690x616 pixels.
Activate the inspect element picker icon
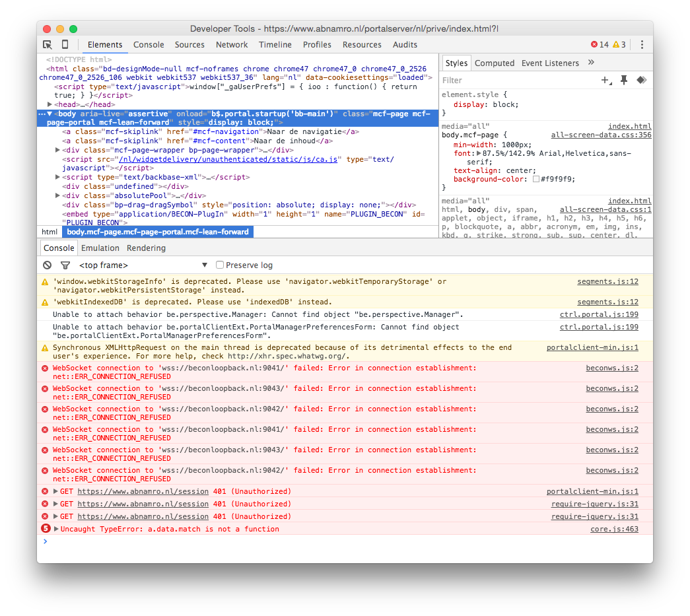48,45
